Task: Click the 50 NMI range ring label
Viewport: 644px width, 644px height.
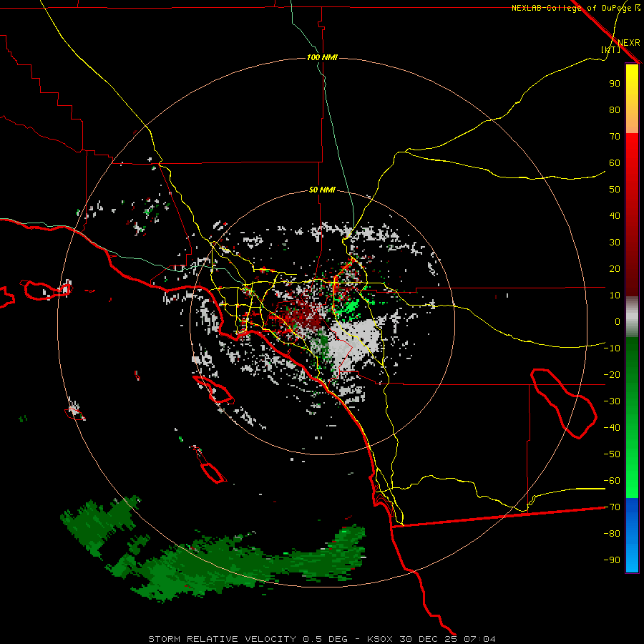Action: (322, 190)
